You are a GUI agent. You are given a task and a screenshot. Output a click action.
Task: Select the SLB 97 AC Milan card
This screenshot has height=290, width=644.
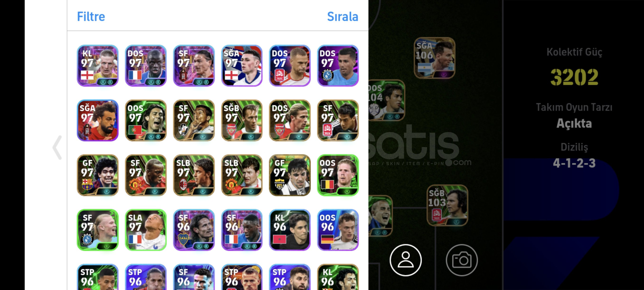point(194,175)
